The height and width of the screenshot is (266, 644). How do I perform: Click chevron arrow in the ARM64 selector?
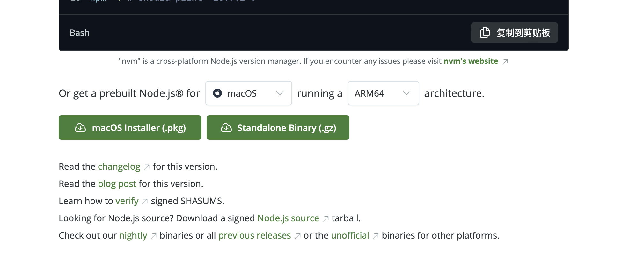click(406, 93)
